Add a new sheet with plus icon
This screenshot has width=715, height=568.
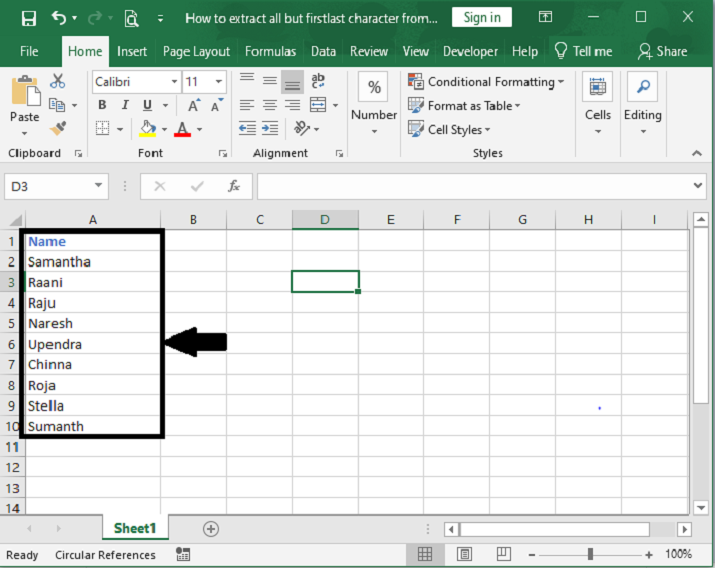pos(210,529)
